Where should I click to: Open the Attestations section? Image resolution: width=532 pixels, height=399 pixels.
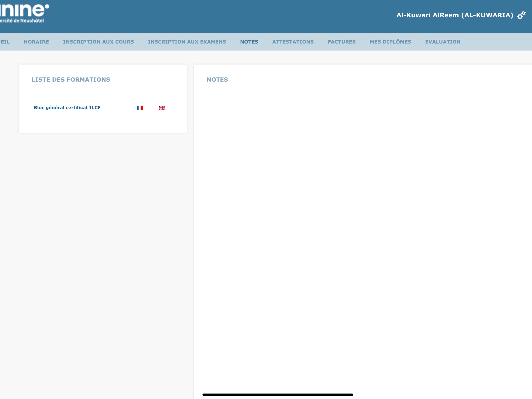(293, 42)
